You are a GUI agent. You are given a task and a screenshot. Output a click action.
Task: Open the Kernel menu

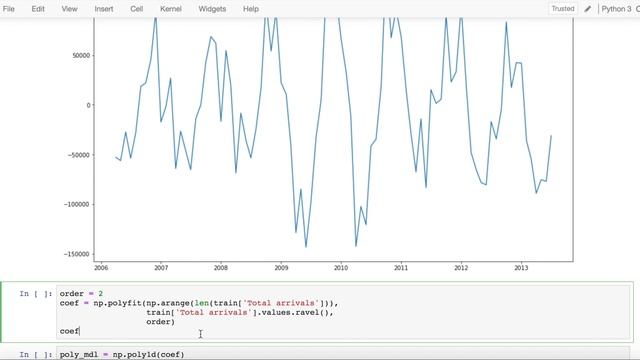tap(171, 9)
